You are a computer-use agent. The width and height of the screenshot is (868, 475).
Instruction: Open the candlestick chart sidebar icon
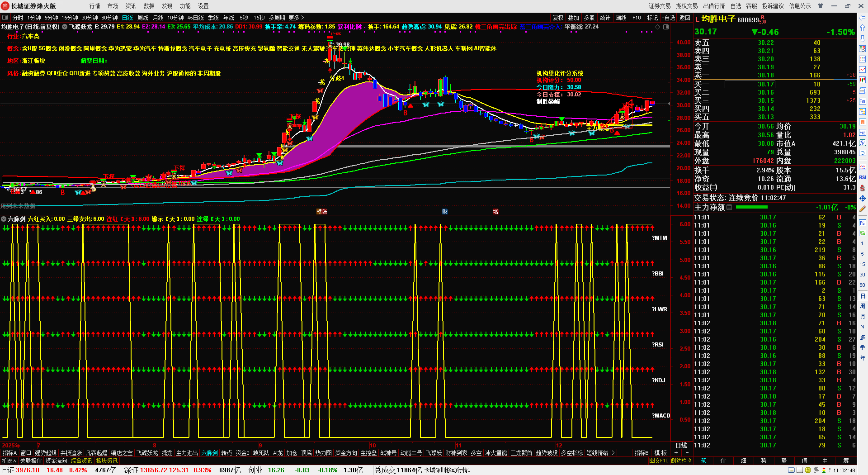click(x=863, y=80)
